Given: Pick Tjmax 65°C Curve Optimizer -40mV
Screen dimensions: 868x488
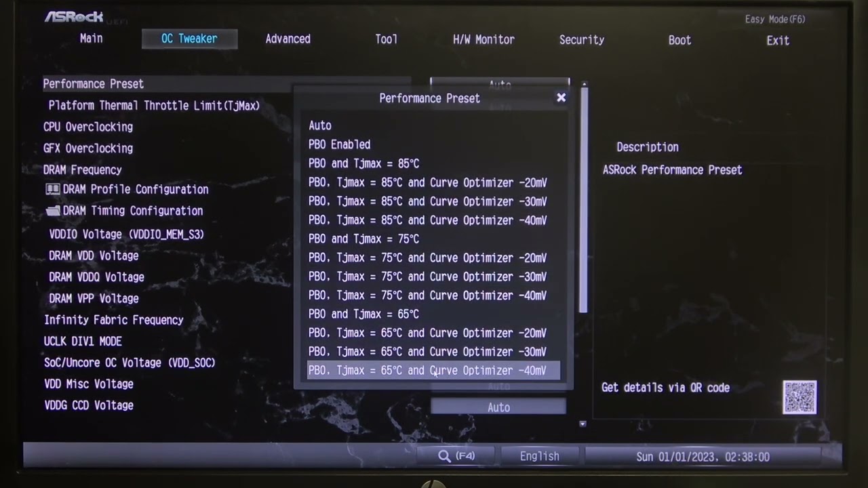Looking at the screenshot, I should click(x=427, y=371).
